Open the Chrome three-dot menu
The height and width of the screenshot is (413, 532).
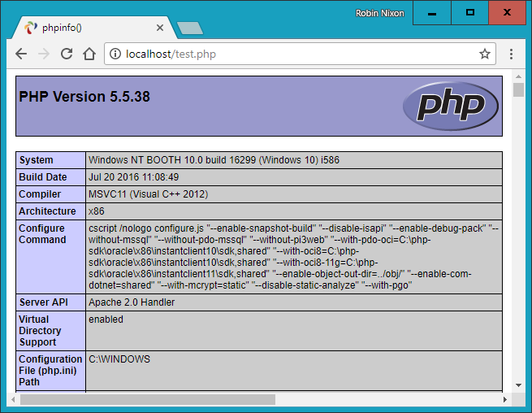(x=511, y=54)
